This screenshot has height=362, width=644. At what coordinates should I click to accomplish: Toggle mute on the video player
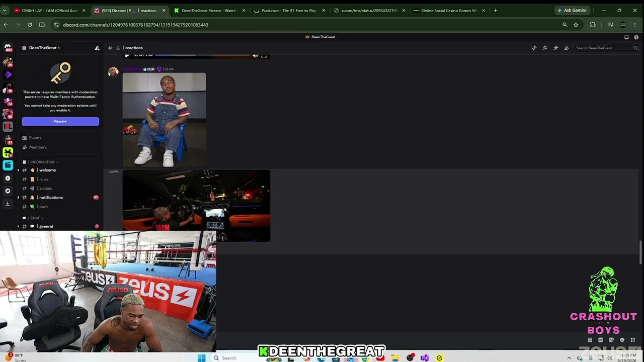tap(255, 56)
